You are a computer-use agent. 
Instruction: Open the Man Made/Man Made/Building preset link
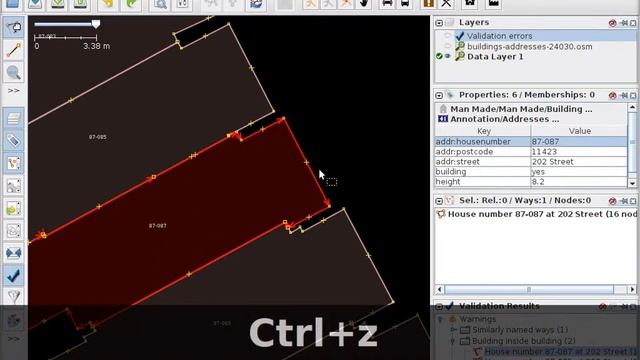pyautogui.click(x=521, y=109)
